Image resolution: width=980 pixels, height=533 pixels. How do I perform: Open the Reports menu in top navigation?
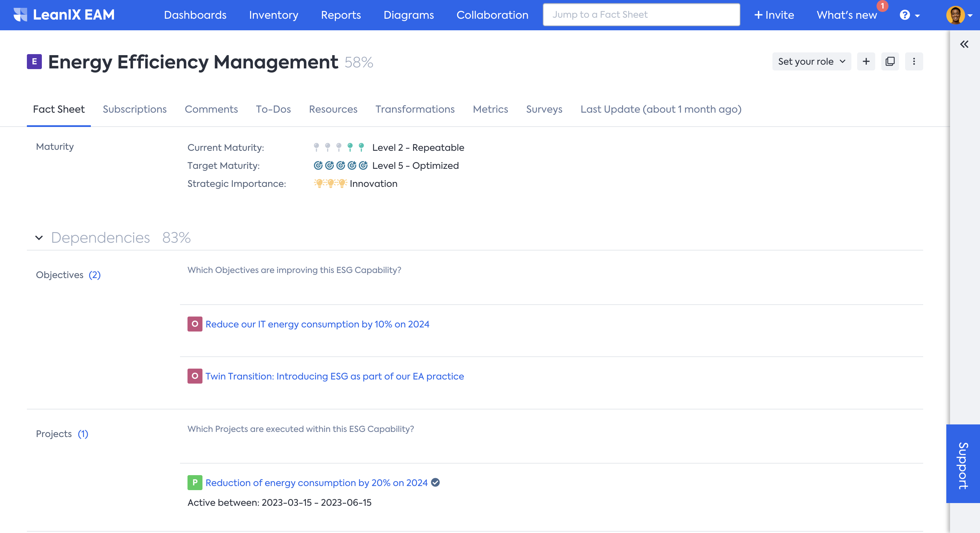[x=341, y=15]
